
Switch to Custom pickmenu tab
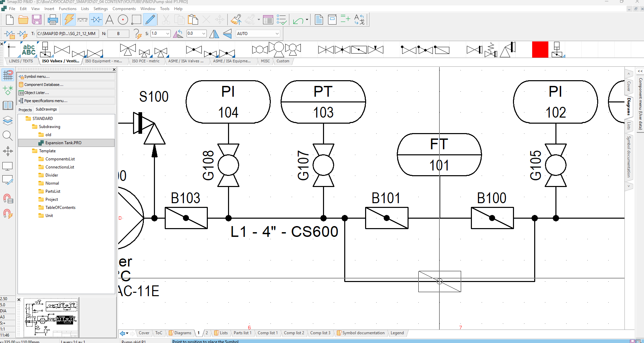coord(283,61)
